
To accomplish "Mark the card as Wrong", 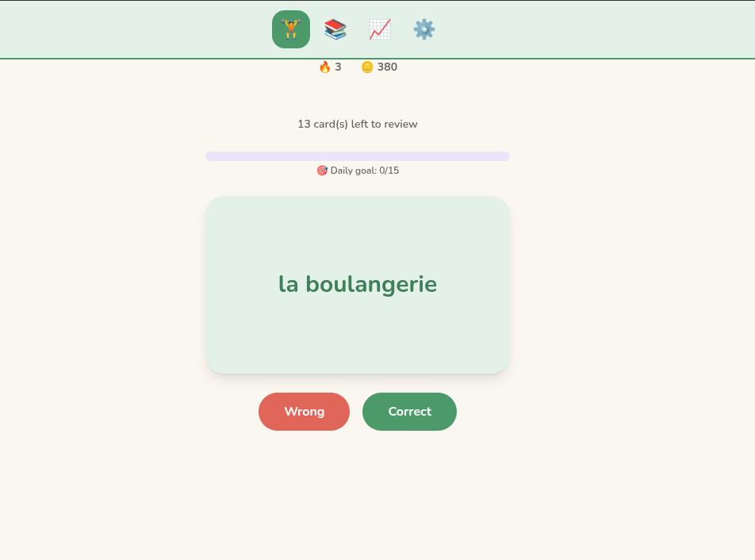I will [304, 412].
